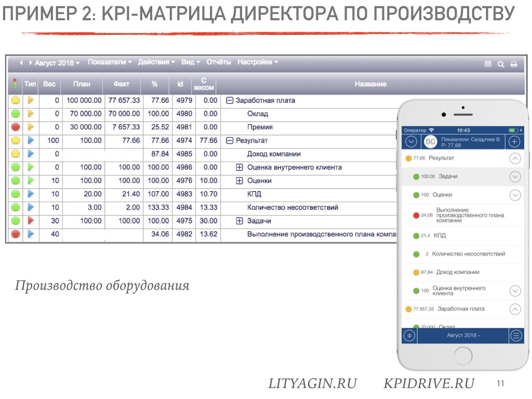Click red type arrow in Задачи row
532x399 pixels.
click(31, 220)
